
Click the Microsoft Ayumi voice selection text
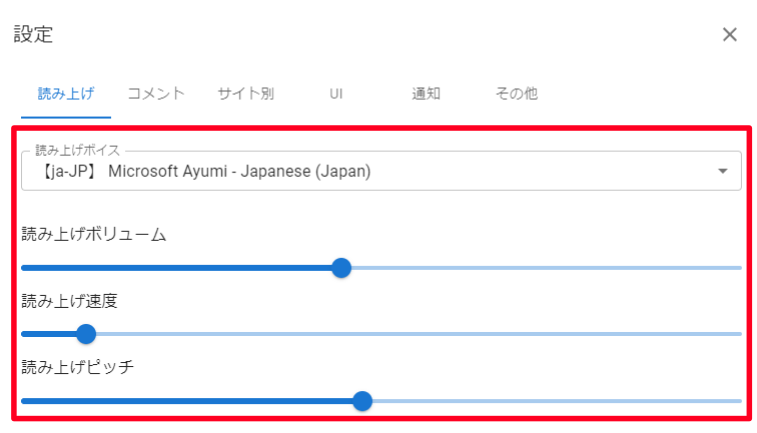pos(240,172)
